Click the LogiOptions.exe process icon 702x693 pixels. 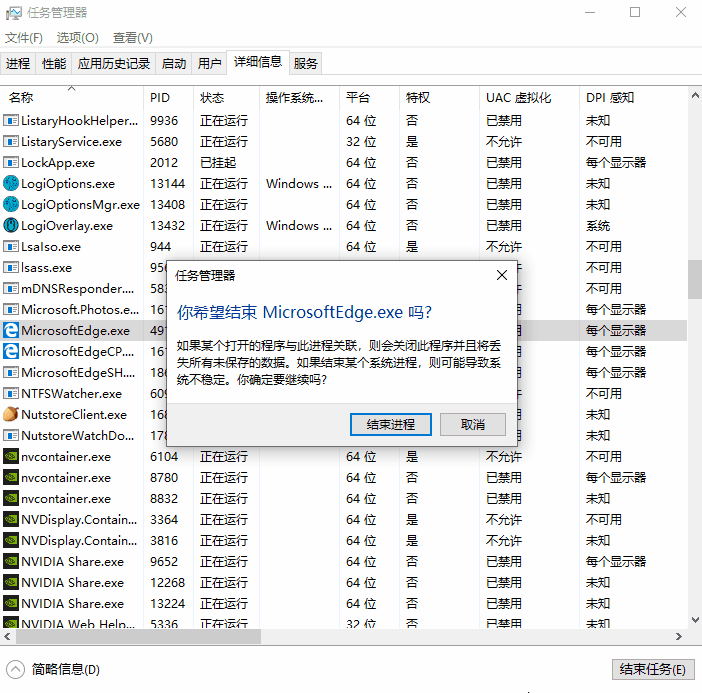(11, 184)
